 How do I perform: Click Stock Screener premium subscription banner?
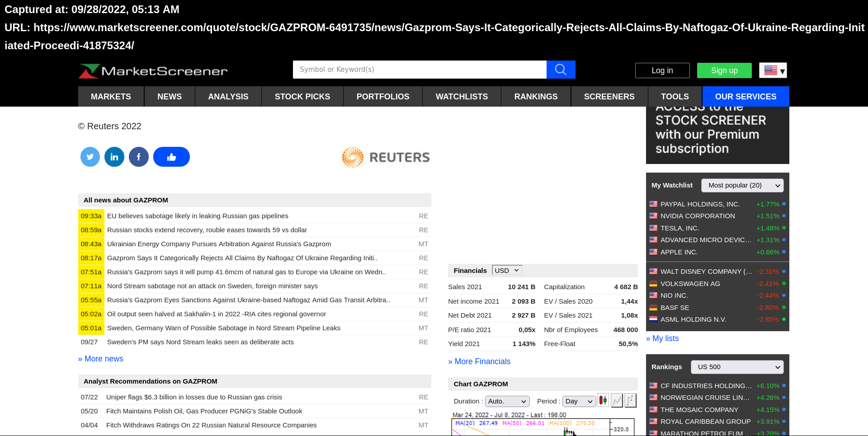click(717, 135)
